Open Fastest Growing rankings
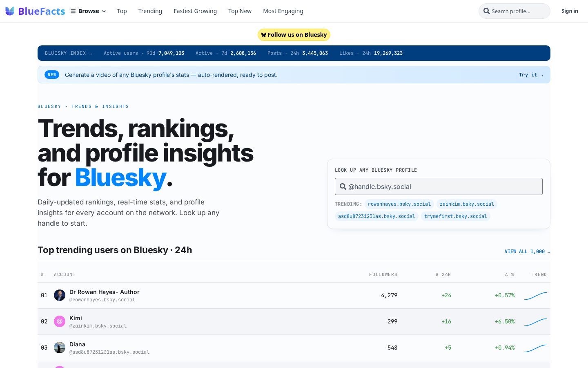The image size is (588, 368). [195, 11]
